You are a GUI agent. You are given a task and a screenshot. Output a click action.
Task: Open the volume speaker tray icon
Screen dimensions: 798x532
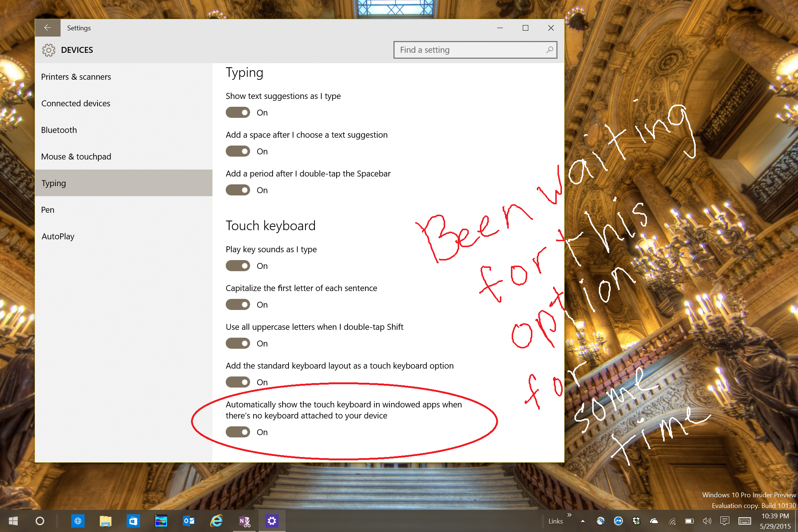(707, 521)
